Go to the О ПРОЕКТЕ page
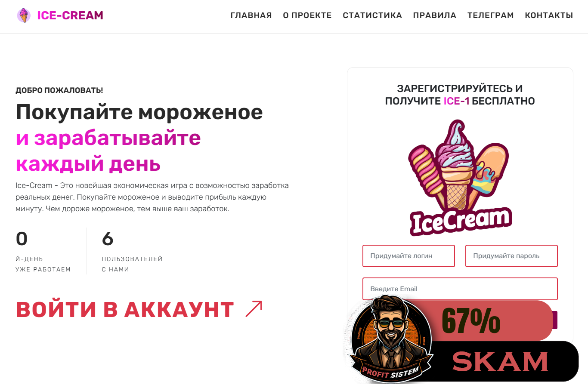 (307, 15)
